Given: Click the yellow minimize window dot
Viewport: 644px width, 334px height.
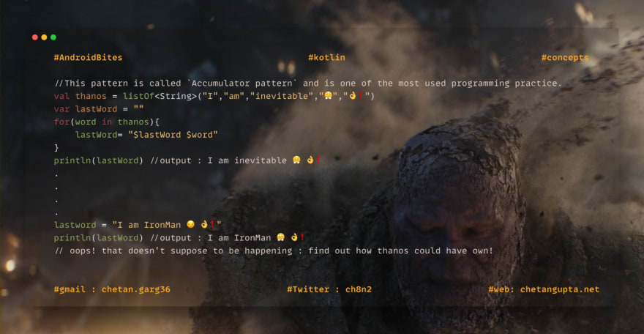Looking at the screenshot, I should point(44,37).
